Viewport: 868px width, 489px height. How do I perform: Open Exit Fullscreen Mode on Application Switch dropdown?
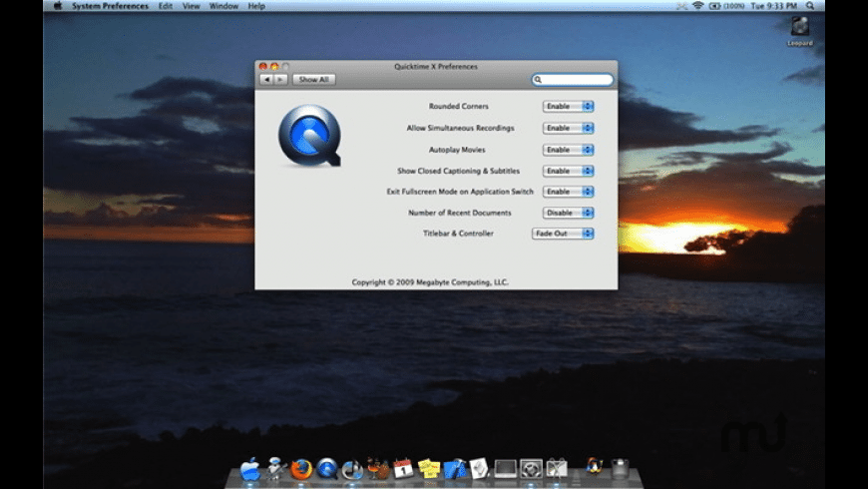(568, 192)
